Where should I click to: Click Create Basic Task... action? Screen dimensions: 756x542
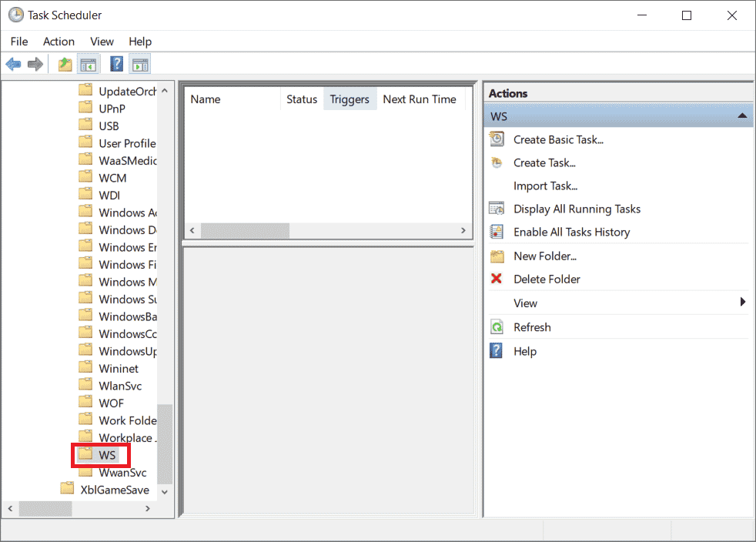558,140
